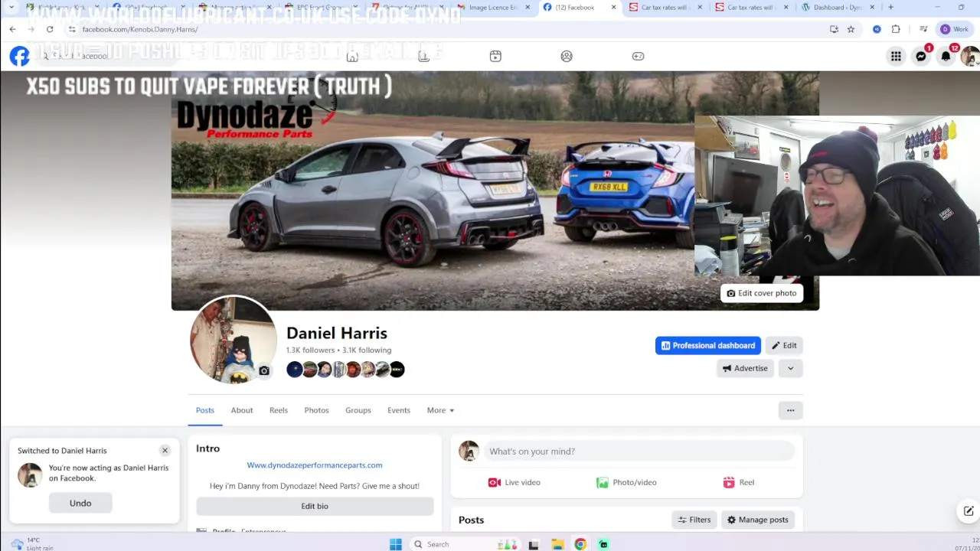This screenshot has height=551, width=980.
Task: Click the camera icon on profile picture
Action: [264, 371]
